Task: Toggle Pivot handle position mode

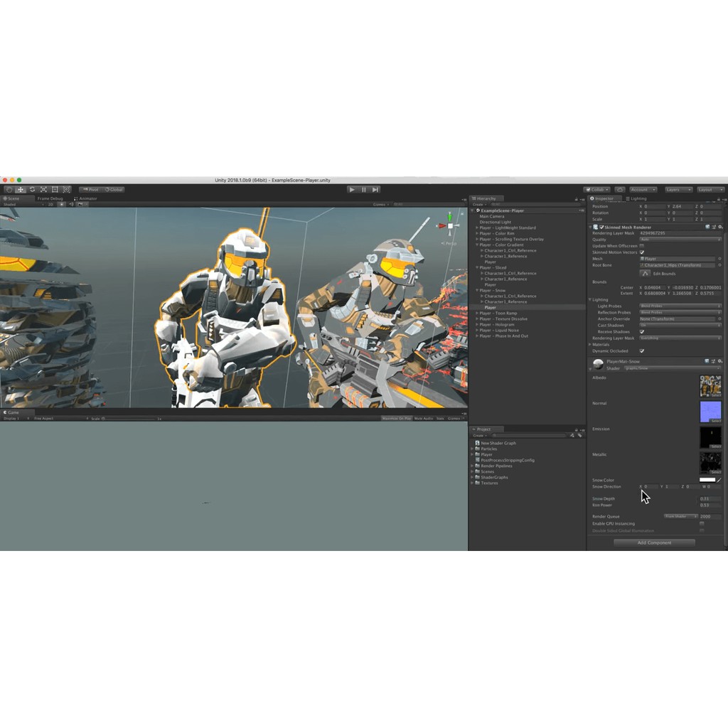Action: pyautogui.click(x=90, y=190)
